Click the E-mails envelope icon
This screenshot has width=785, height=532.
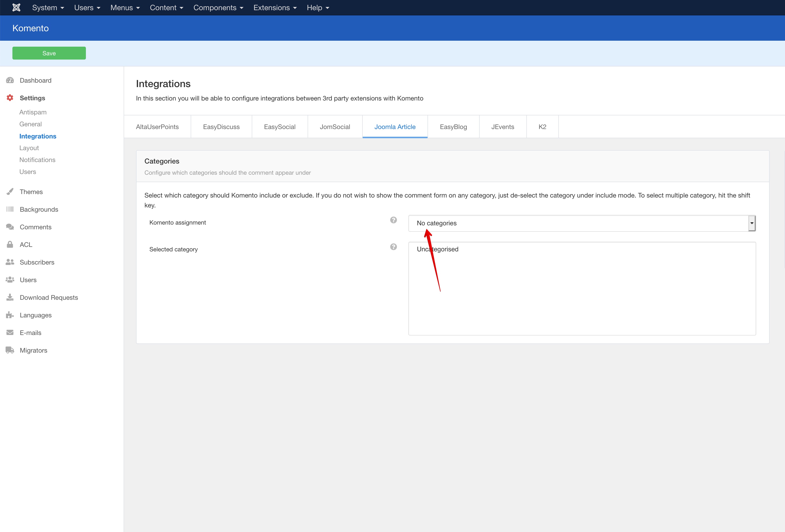(x=10, y=332)
